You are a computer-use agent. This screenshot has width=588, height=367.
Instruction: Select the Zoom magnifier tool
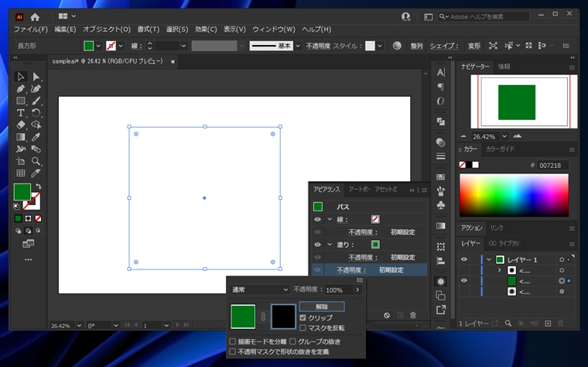pyautogui.click(x=36, y=161)
